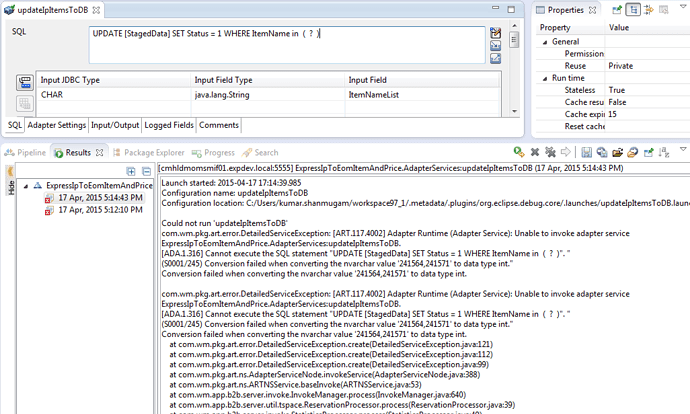The height and width of the screenshot is (414, 690).
Task: Switch to the SQL tab
Action: [x=15, y=125]
